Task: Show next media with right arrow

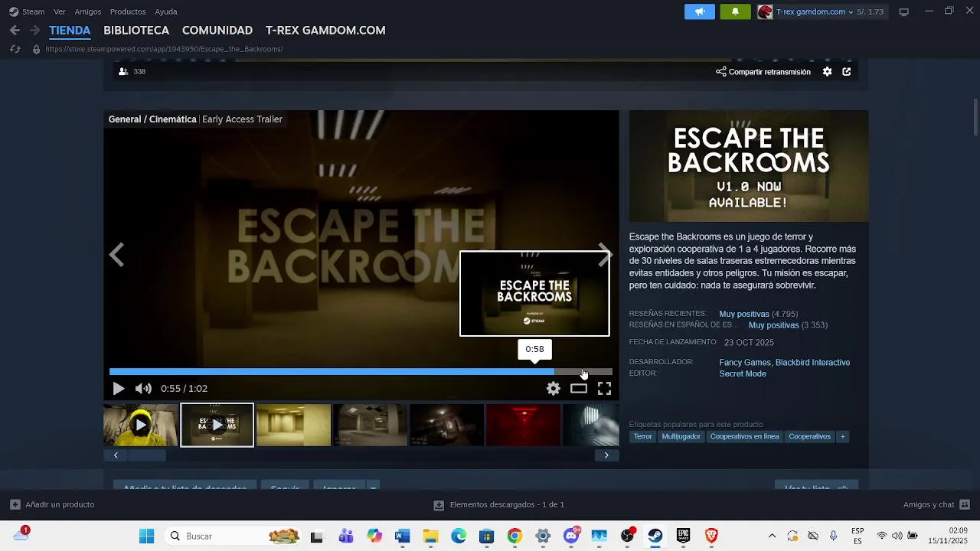Action: (605, 255)
